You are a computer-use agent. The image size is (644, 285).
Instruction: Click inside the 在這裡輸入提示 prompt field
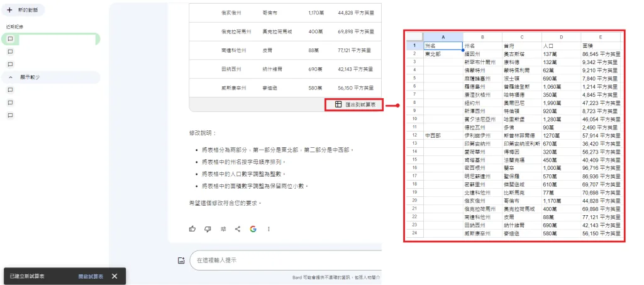(x=287, y=260)
